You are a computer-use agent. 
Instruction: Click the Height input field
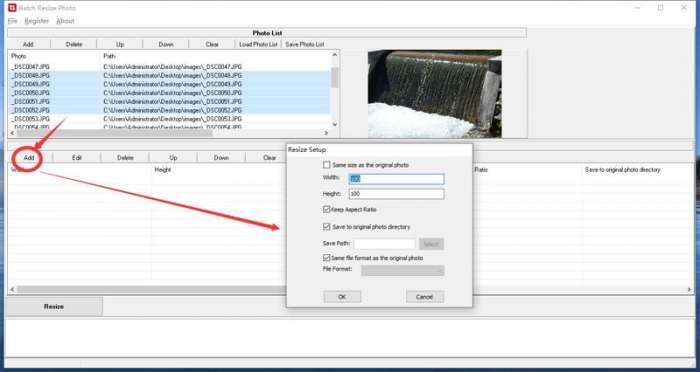coord(396,194)
